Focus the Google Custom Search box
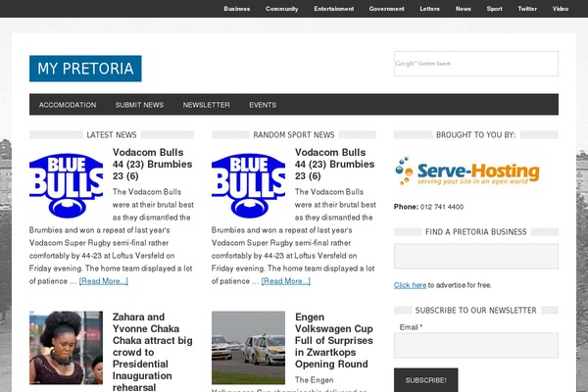Viewport: 588px width, 392px height. pos(476,64)
